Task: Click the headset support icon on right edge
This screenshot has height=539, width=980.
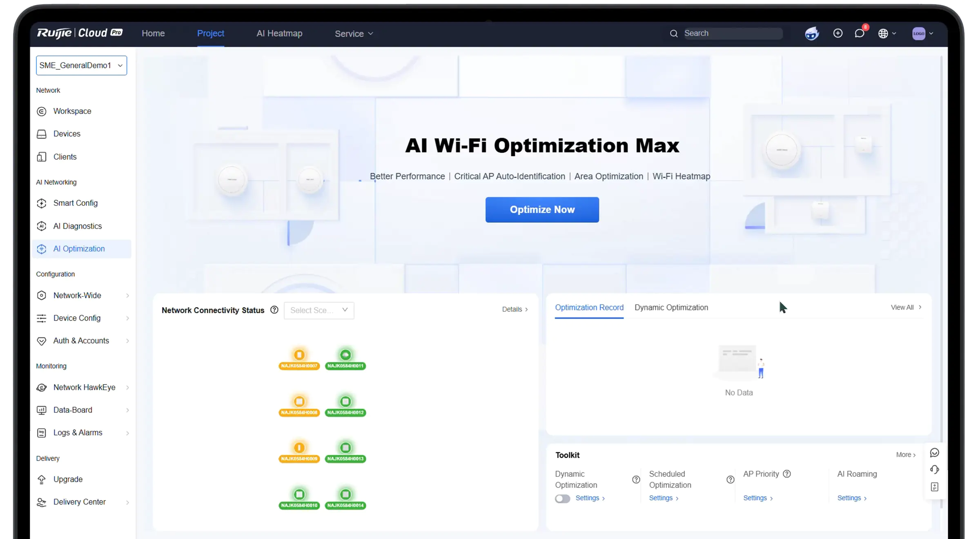Action: pyautogui.click(x=934, y=470)
